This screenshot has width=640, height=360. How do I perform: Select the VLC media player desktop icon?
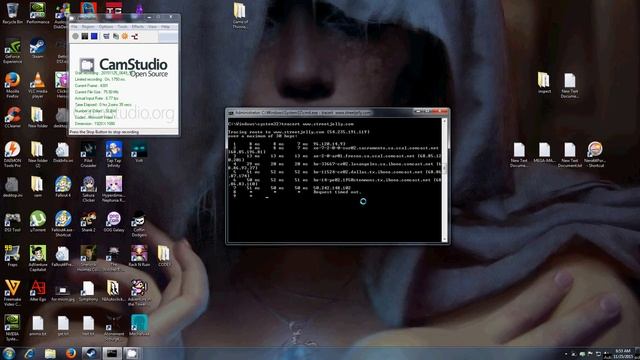pyautogui.click(x=38, y=85)
